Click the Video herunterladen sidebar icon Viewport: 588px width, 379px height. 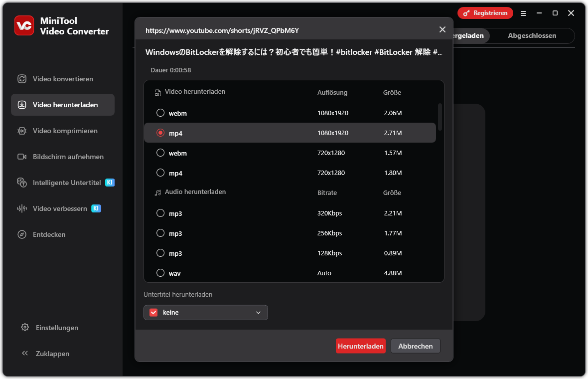tap(22, 105)
